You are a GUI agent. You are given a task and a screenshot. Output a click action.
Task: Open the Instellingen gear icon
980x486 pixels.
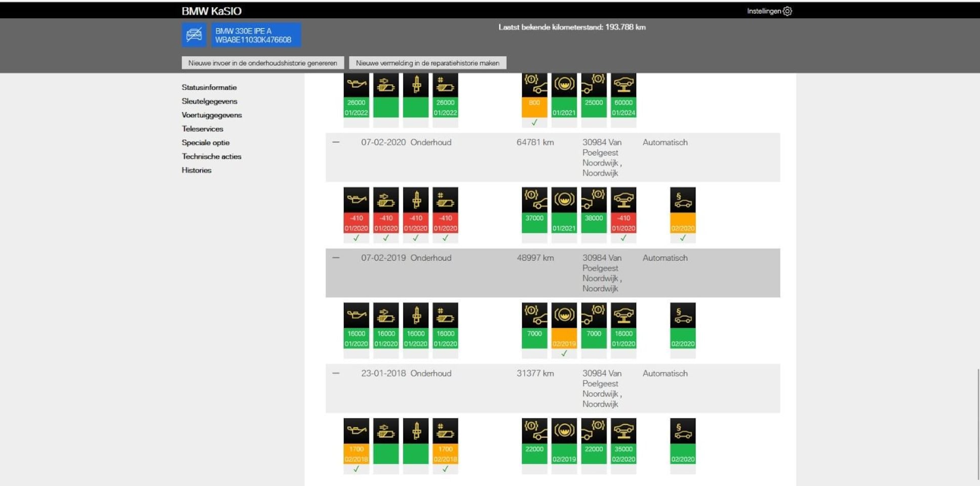tap(787, 11)
